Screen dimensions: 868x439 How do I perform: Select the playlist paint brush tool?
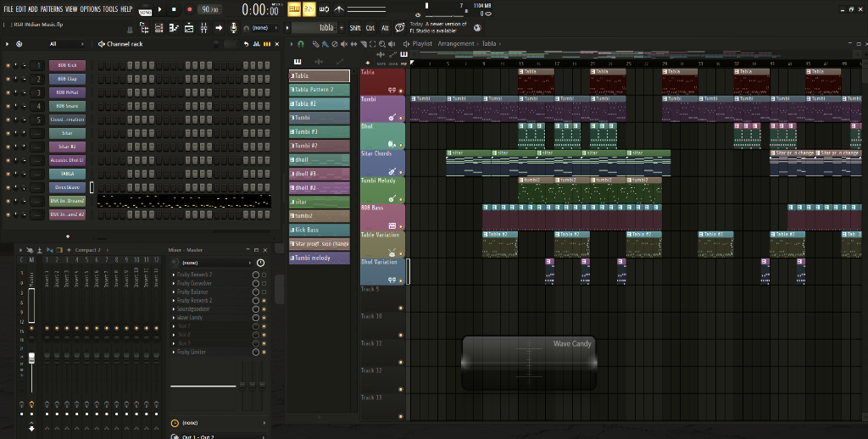(x=325, y=44)
